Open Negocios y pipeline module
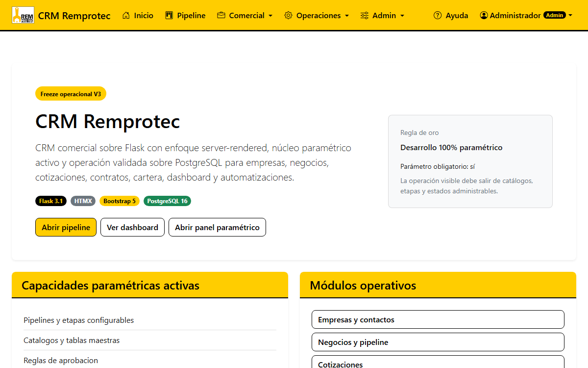Screen dimensions: 588x368 (438, 342)
